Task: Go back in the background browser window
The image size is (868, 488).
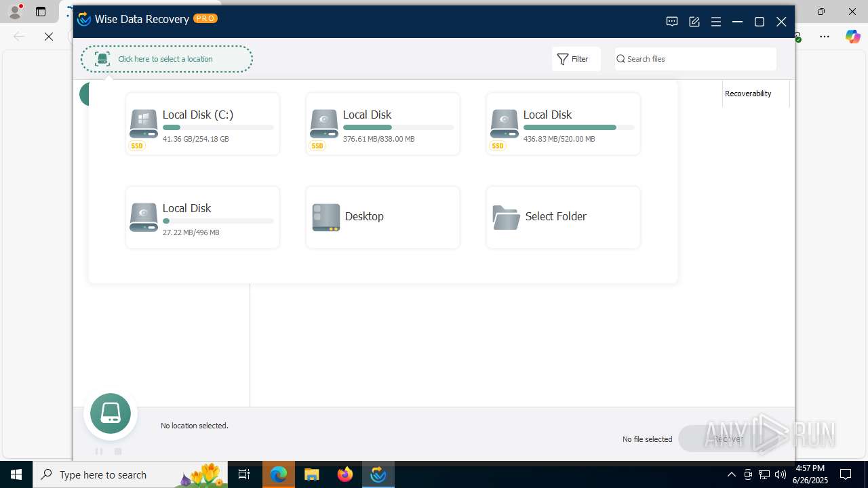Action: click(19, 37)
